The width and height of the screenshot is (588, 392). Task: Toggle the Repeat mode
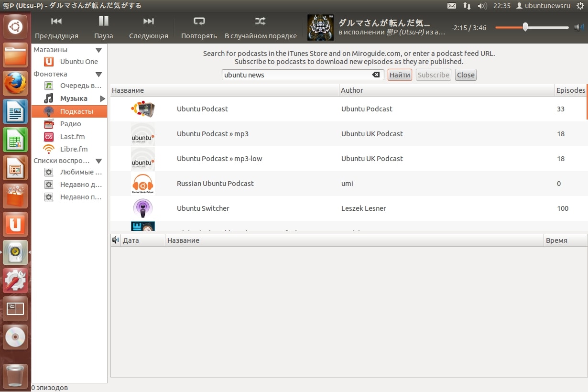(x=199, y=28)
